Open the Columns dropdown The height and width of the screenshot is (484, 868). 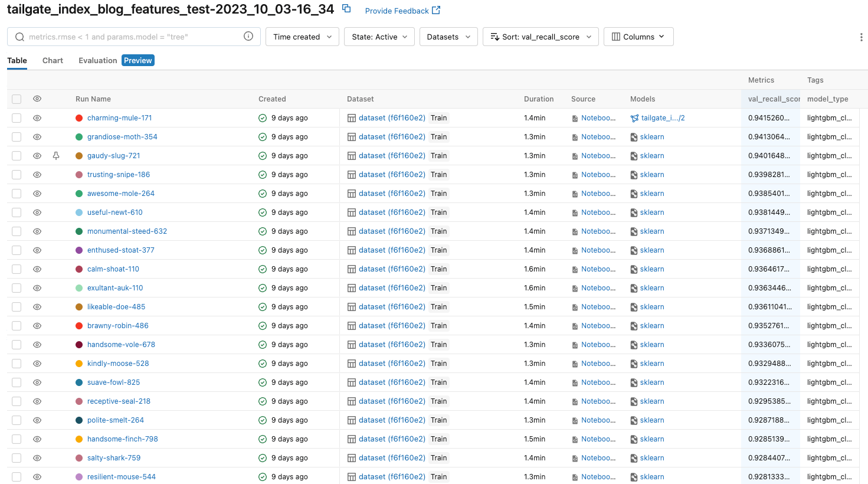pos(638,37)
